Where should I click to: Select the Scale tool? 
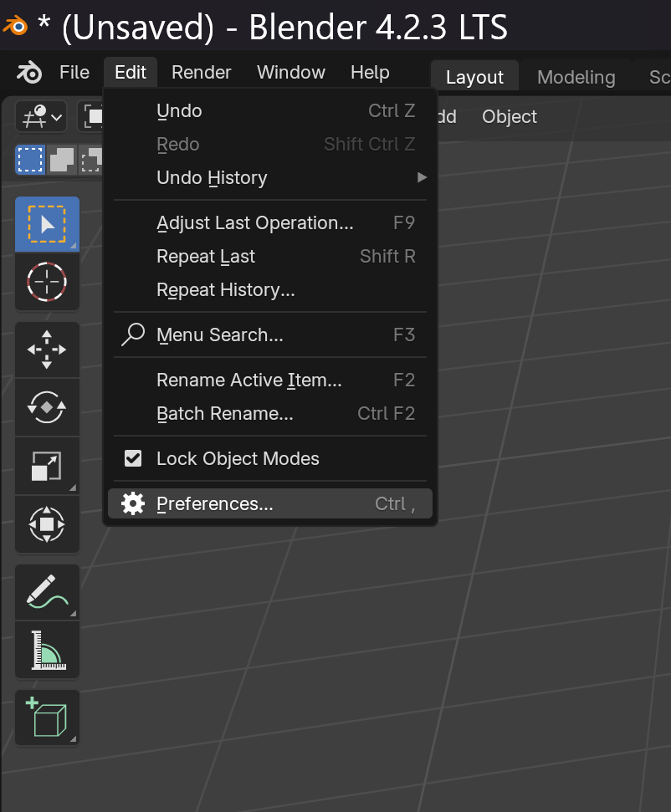tap(47, 466)
